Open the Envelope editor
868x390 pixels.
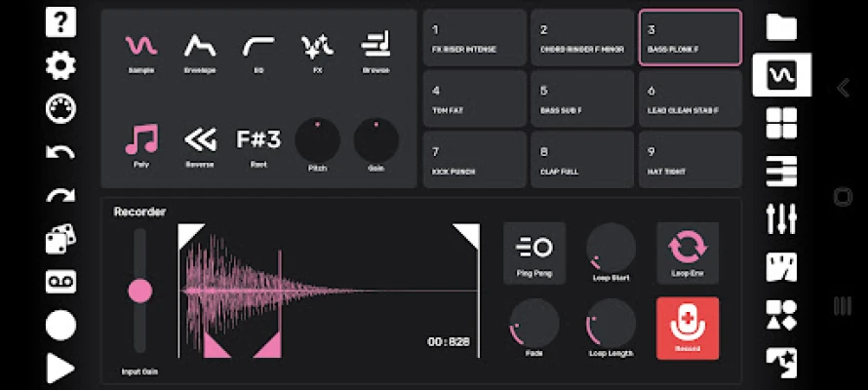(200, 53)
